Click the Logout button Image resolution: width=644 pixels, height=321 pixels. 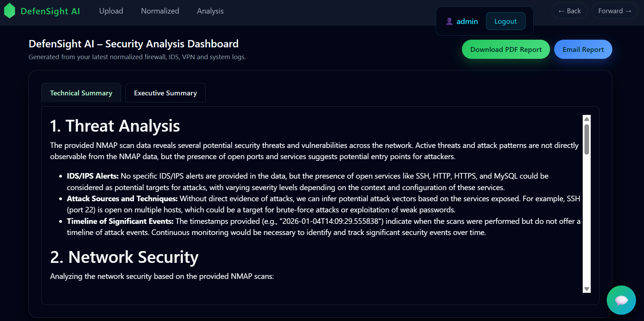(505, 21)
